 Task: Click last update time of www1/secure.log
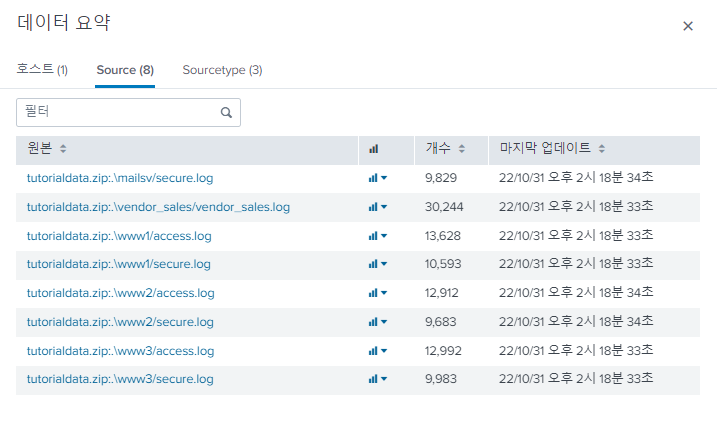point(576,263)
